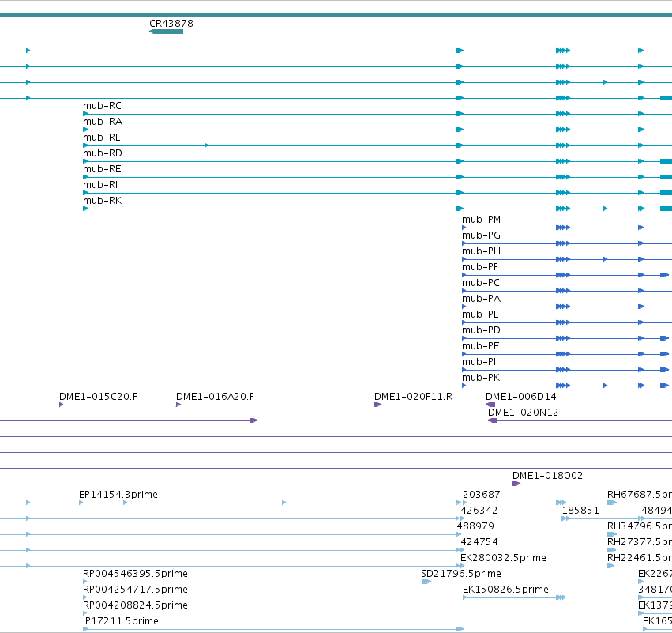Click the CR43878 teal gene arrow glyph

click(167, 32)
